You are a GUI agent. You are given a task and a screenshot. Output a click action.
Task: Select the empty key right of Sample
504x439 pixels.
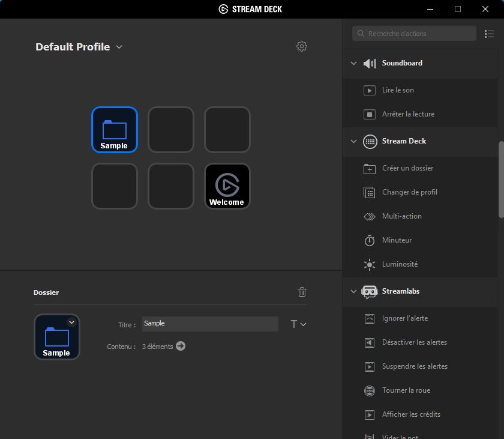tap(170, 130)
